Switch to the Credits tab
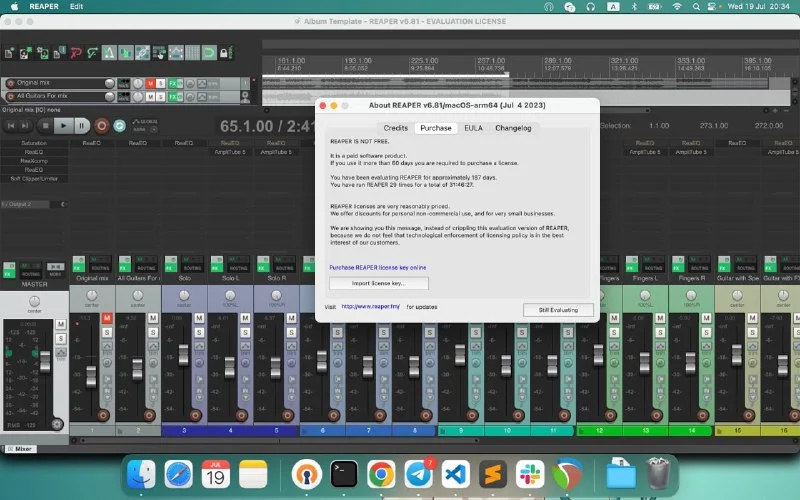This screenshot has width=800, height=500. (x=396, y=128)
